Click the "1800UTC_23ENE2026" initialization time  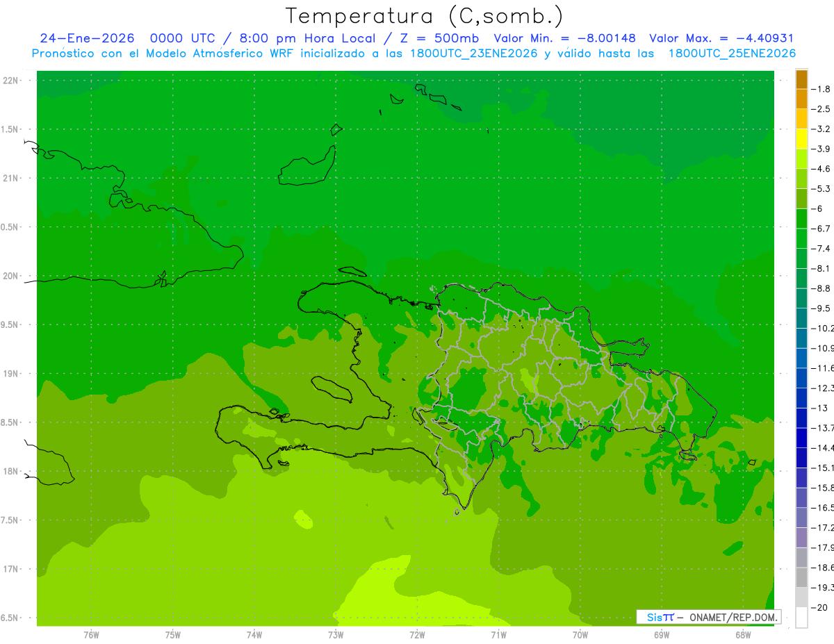point(473,53)
